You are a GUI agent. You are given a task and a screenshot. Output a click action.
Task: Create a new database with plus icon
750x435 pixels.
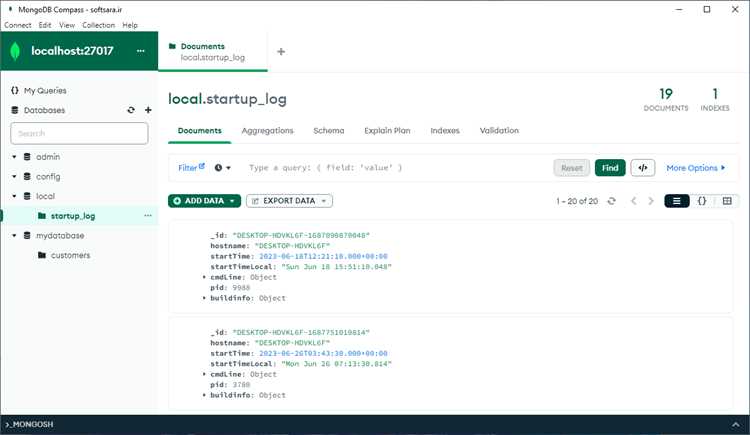(148, 110)
